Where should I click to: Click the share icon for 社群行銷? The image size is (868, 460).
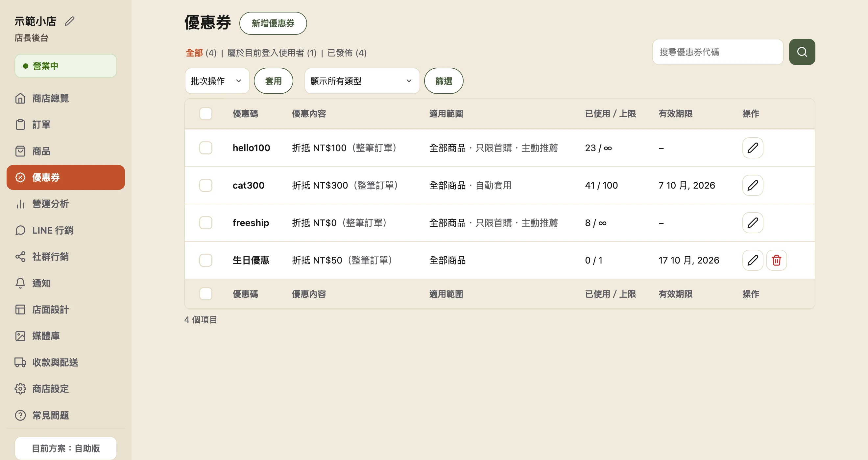point(20,257)
